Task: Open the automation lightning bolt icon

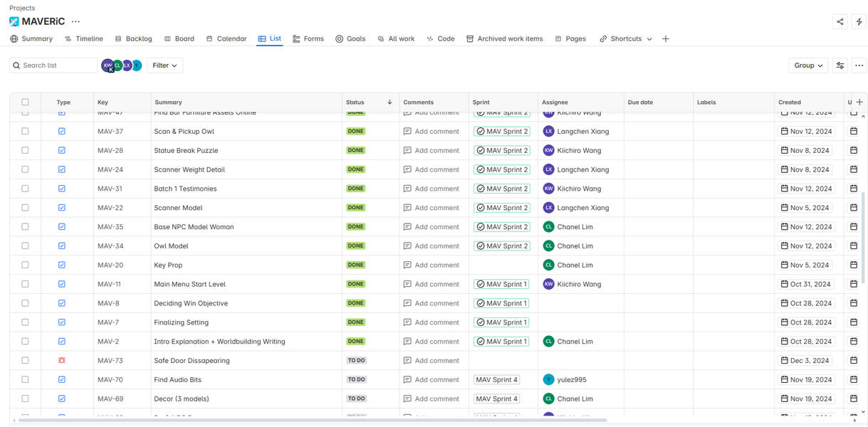Action: point(859,21)
